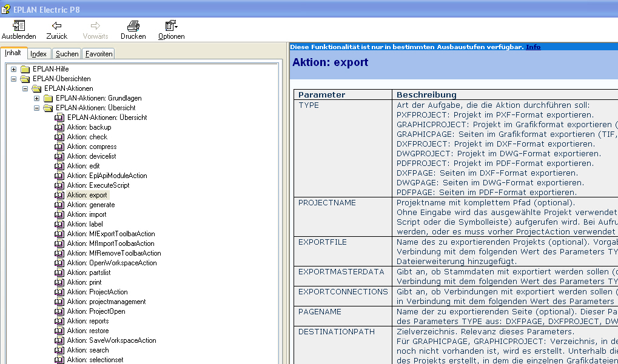The height and width of the screenshot is (364, 618).
Task: Click the PDFPROJECT description line
Action: tap(495, 164)
